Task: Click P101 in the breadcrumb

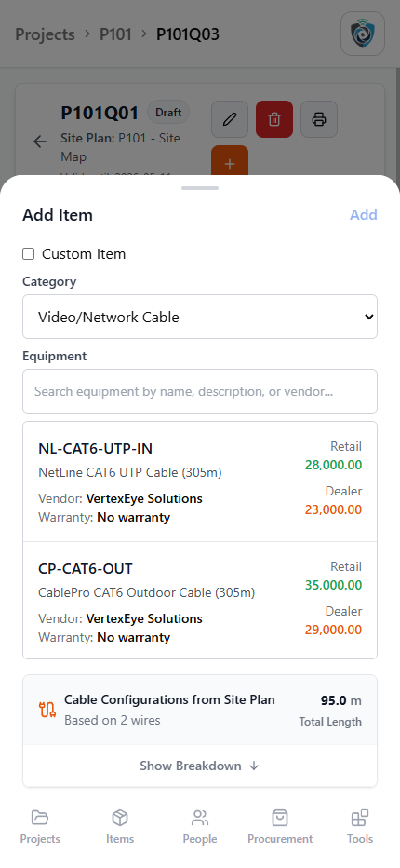Action: pos(115,34)
